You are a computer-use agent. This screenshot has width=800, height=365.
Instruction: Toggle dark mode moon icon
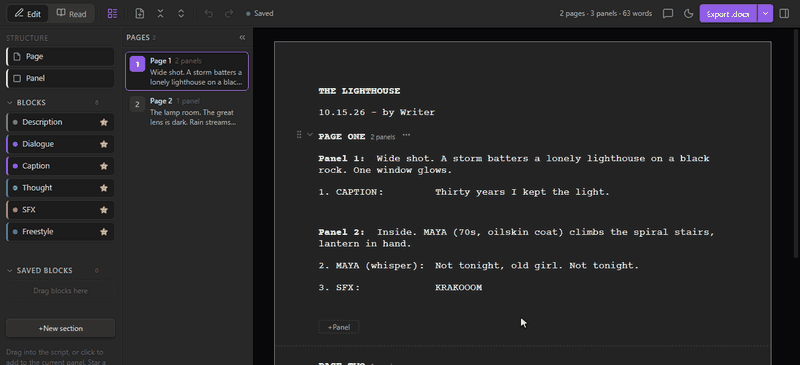(689, 14)
